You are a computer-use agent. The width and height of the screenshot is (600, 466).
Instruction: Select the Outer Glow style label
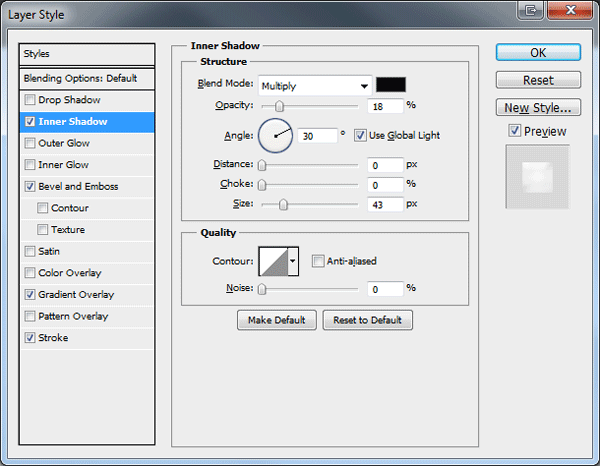[x=64, y=143]
